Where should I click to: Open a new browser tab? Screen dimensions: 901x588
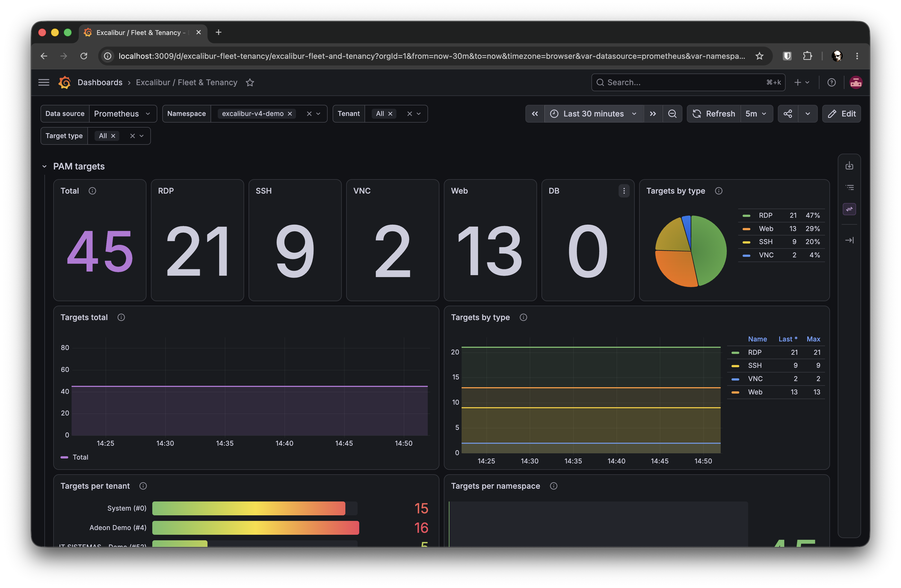click(218, 32)
